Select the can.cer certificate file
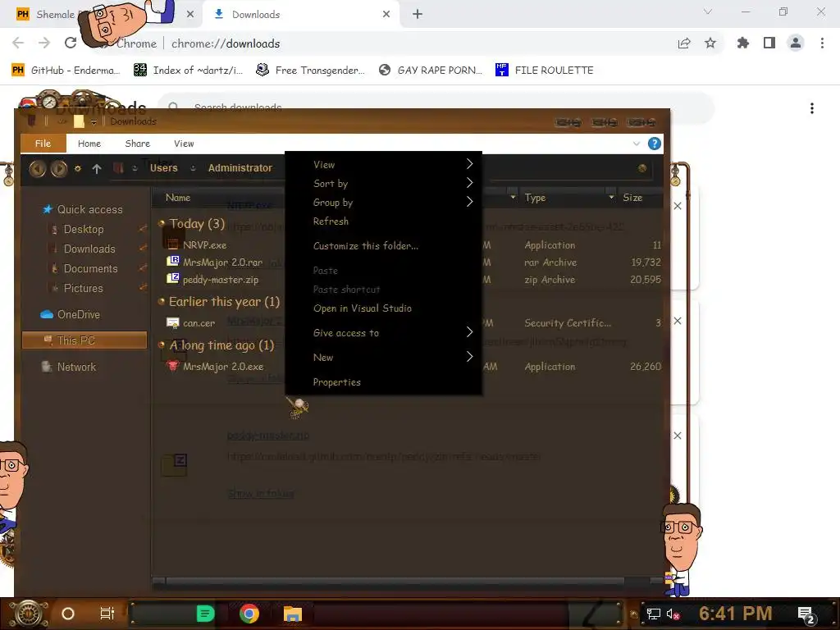840x630 pixels. tap(199, 323)
